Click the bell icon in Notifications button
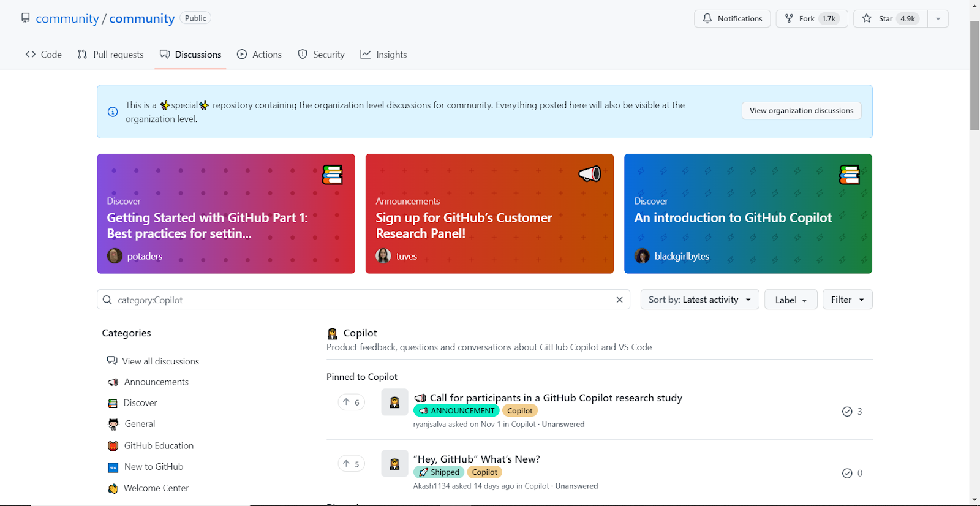 [x=707, y=18]
